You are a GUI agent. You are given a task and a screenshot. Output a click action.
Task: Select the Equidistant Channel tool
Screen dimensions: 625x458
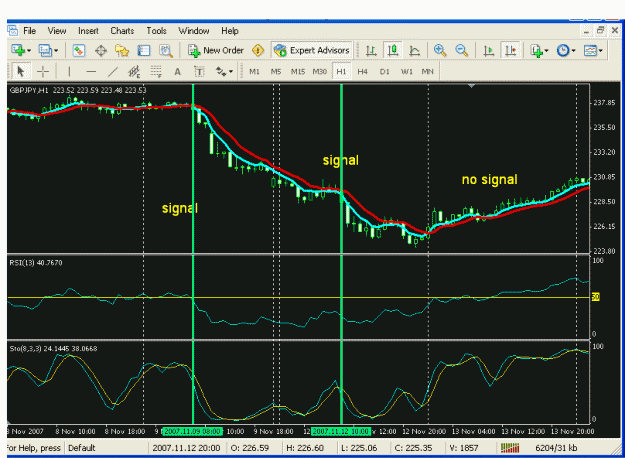tap(134, 72)
